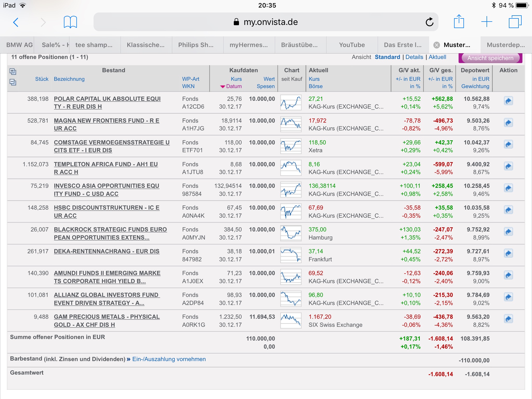This screenshot has width=532, height=399.
Task: Open Safari share sheet icon
Action: pyautogui.click(x=459, y=22)
